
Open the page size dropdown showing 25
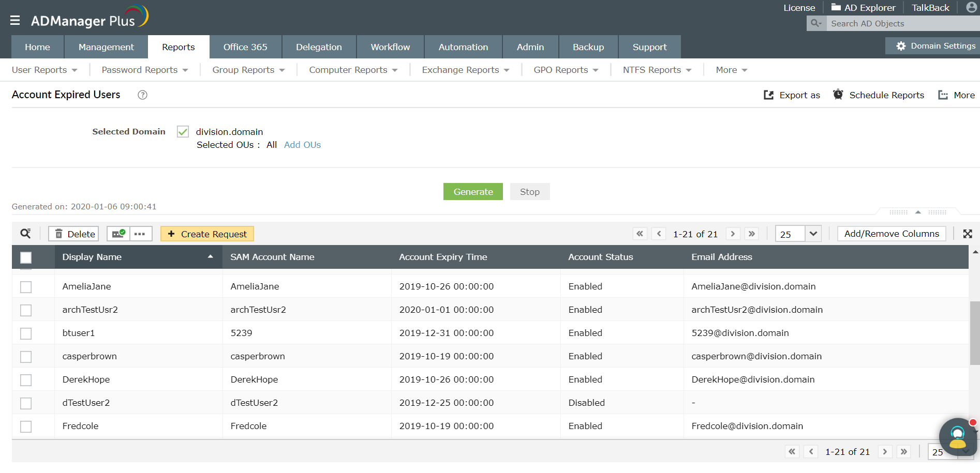[x=798, y=233]
